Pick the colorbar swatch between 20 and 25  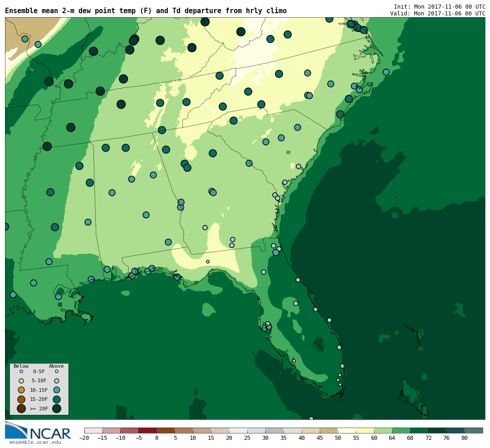click(x=239, y=430)
